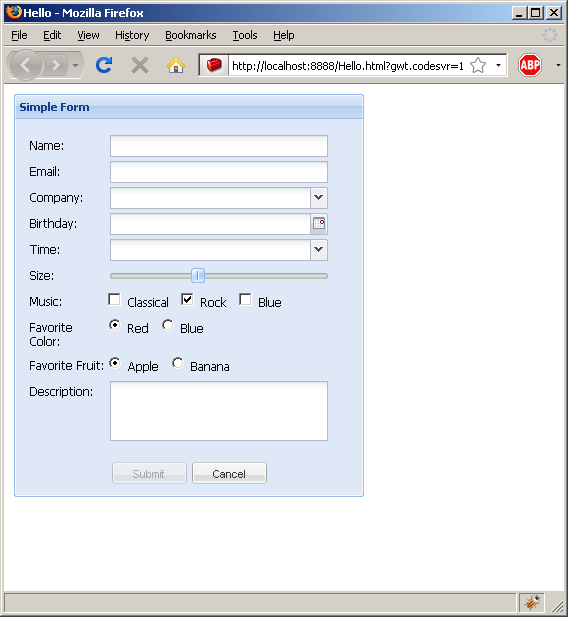Click the bug icon in the status bar
The height and width of the screenshot is (617, 568).
coord(532,602)
